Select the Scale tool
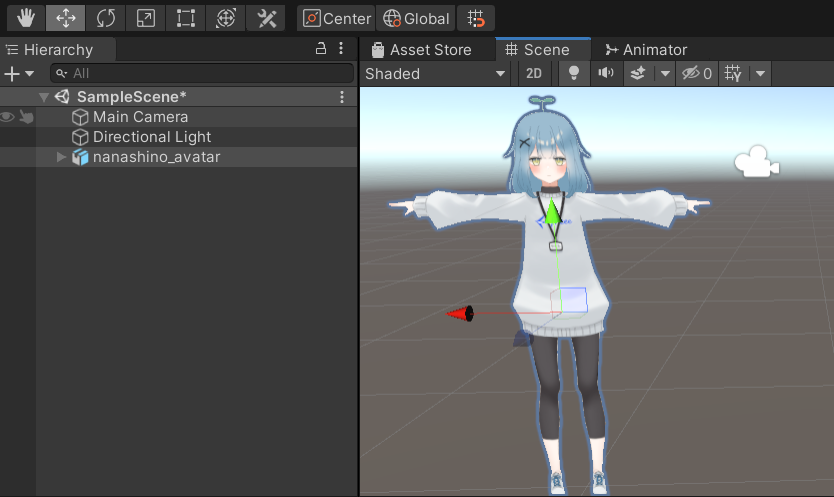 pyautogui.click(x=145, y=18)
